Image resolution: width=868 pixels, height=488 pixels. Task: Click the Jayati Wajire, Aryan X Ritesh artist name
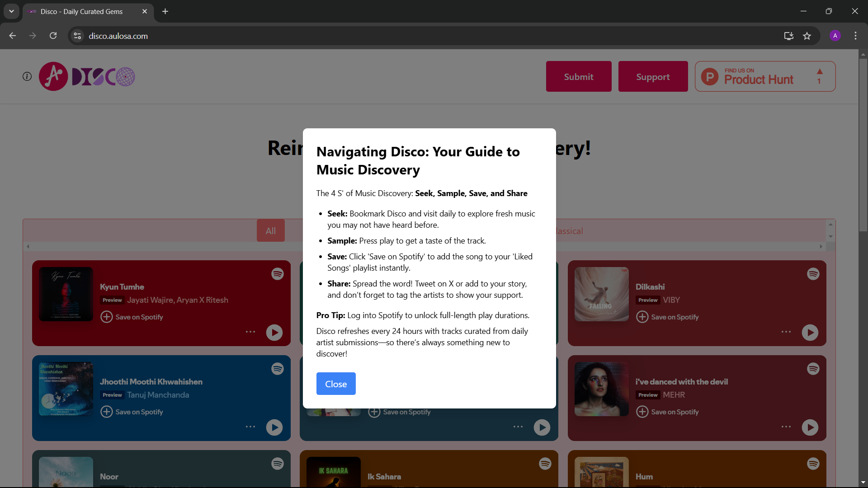coord(178,300)
